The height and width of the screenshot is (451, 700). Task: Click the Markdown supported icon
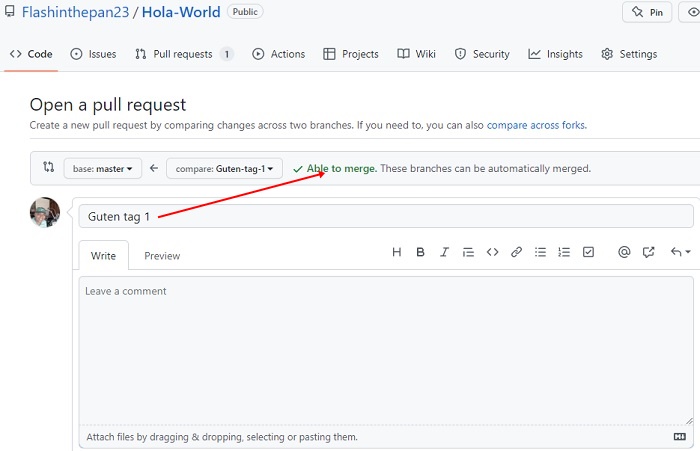(x=679, y=436)
